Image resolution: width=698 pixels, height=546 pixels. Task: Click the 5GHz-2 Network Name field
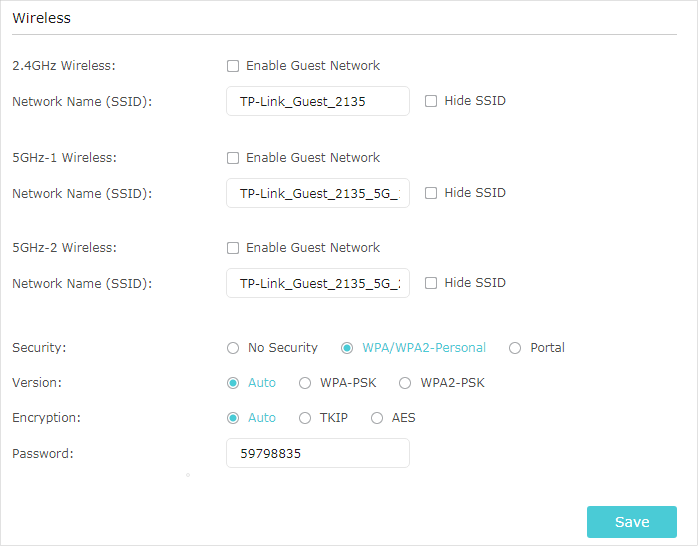(318, 283)
